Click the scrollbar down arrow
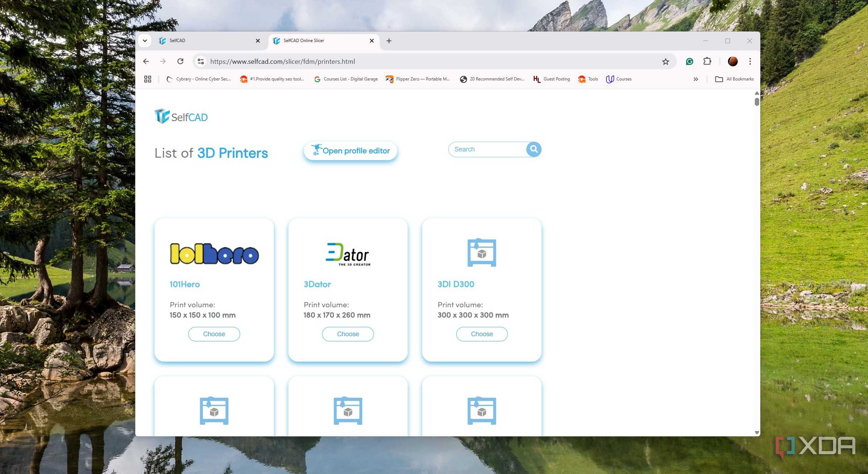Viewport: 868px width, 474px height. coord(757,433)
